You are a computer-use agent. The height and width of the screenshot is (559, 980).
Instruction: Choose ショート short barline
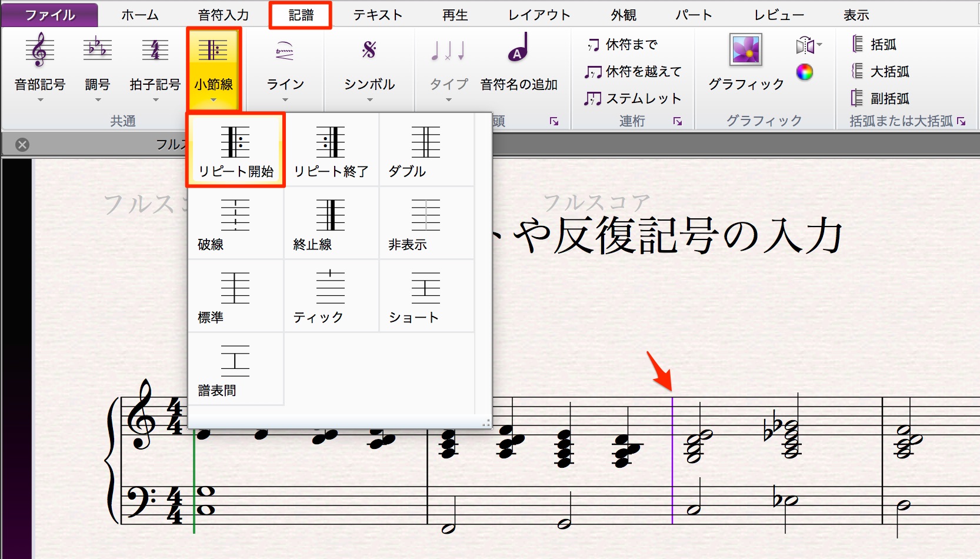click(x=426, y=297)
